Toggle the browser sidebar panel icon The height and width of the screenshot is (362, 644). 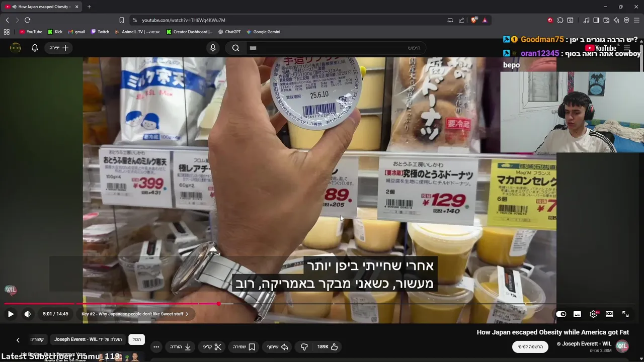[596, 20]
